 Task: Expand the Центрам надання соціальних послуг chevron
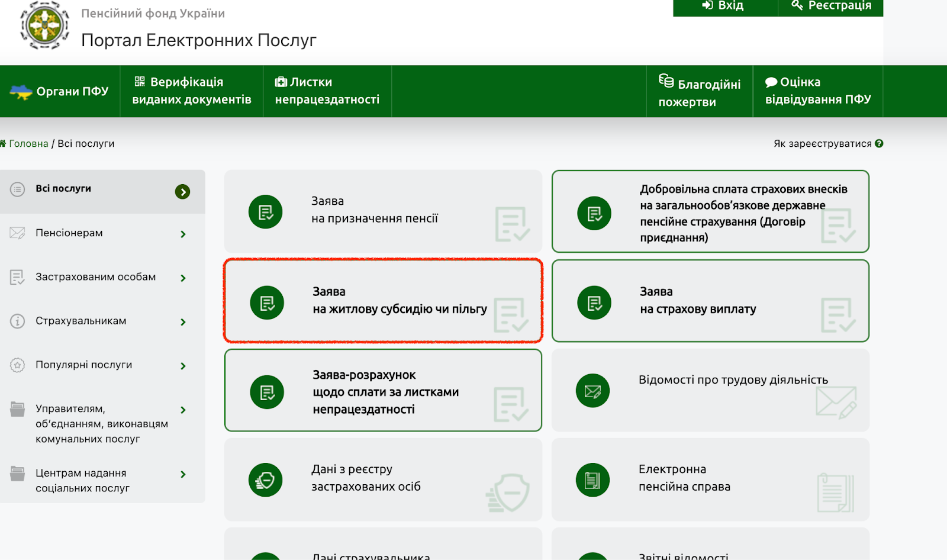coord(183,474)
